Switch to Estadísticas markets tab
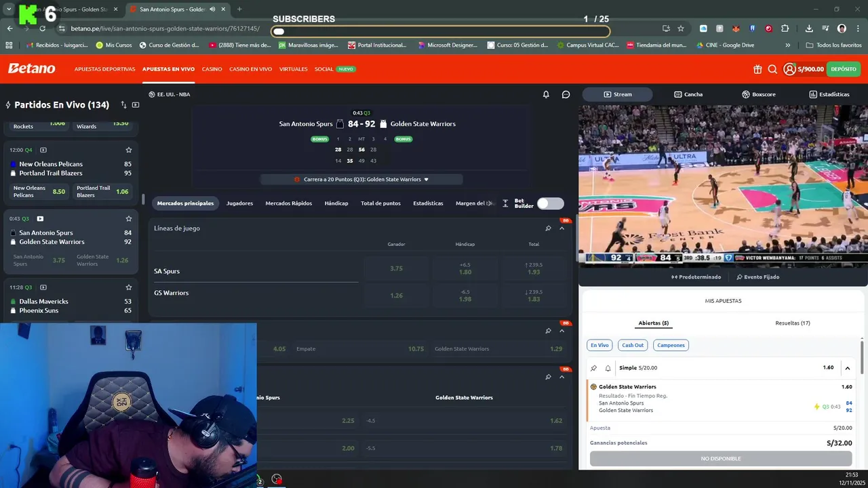Image resolution: width=868 pixels, height=488 pixels. coord(428,203)
